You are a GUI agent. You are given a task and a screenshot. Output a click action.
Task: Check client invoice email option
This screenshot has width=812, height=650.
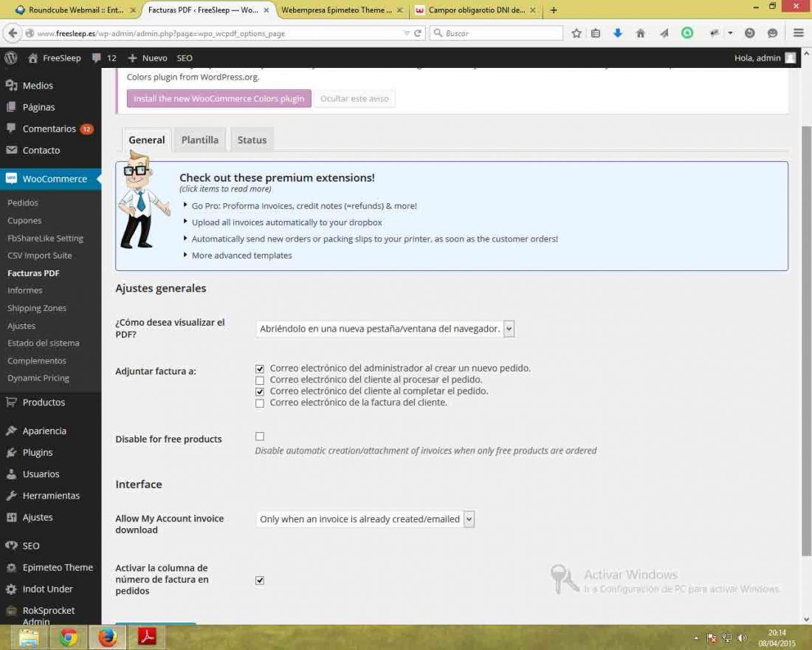(x=260, y=403)
